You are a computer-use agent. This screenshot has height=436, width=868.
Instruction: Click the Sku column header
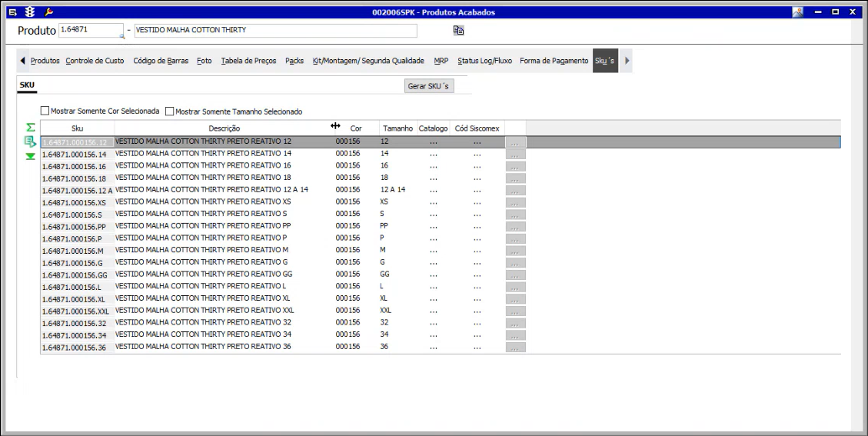click(x=78, y=128)
